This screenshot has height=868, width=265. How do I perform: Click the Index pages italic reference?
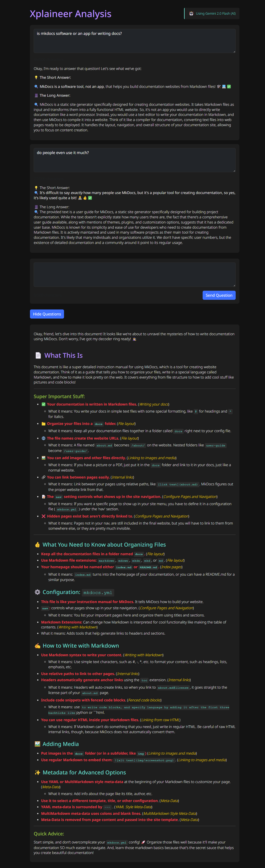pyautogui.click(x=171, y=567)
